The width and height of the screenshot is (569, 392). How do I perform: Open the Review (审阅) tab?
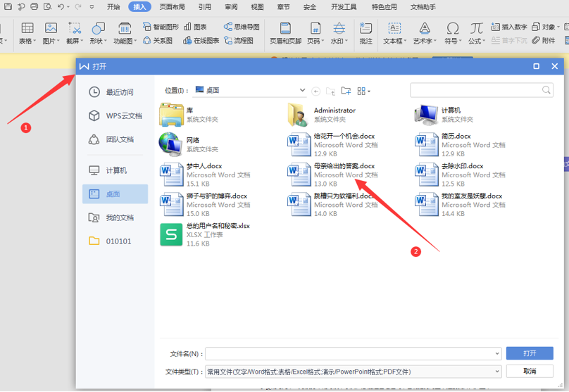coord(231,7)
